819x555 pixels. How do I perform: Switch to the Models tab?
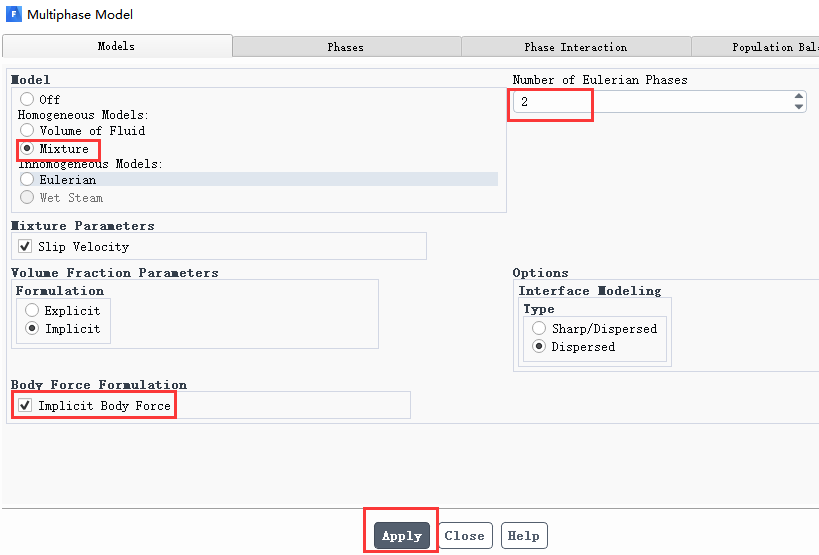pyautogui.click(x=117, y=46)
